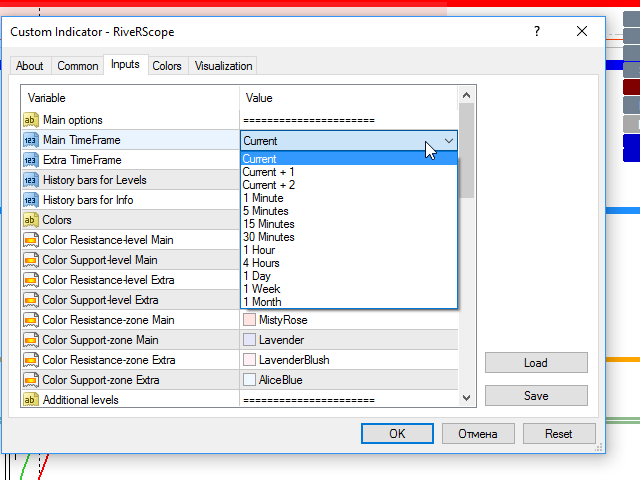Click the Reset button
This screenshot has height=480, width=640.
(559, 433)
